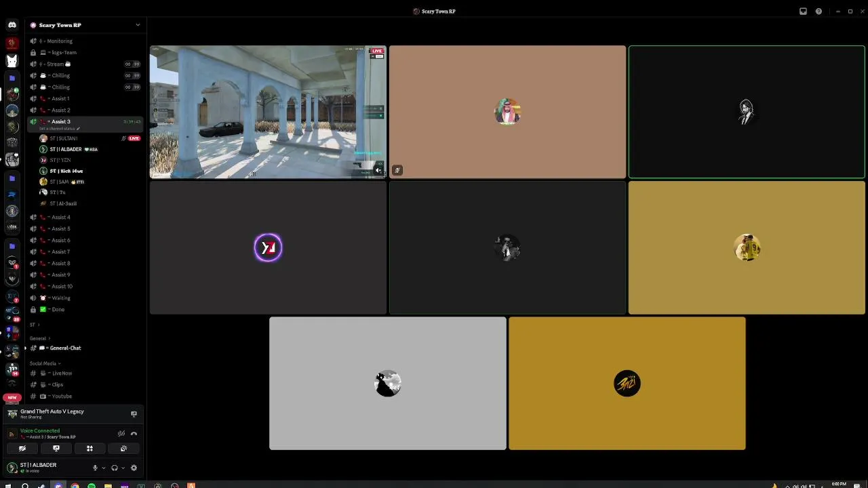868x488 pixels.
Task: Open the Youtube text channel
Action: [86, 396]
